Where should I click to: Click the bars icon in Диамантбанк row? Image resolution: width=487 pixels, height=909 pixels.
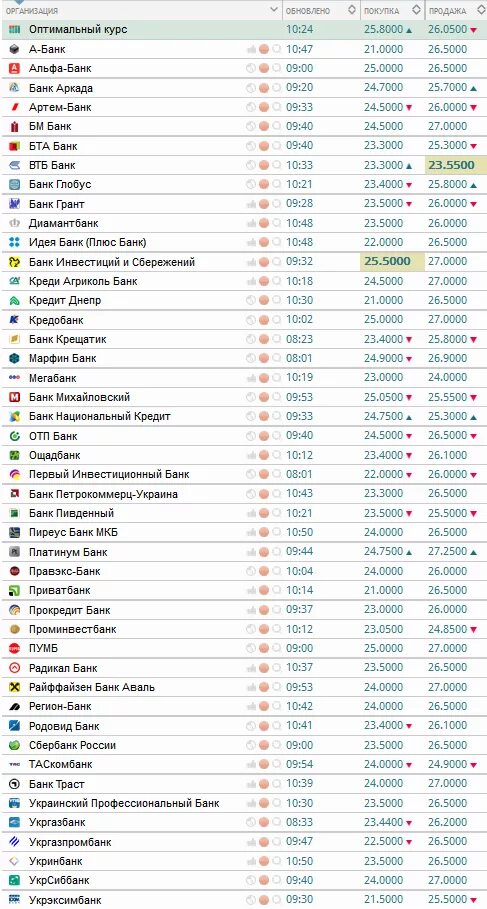coord(251,223)
